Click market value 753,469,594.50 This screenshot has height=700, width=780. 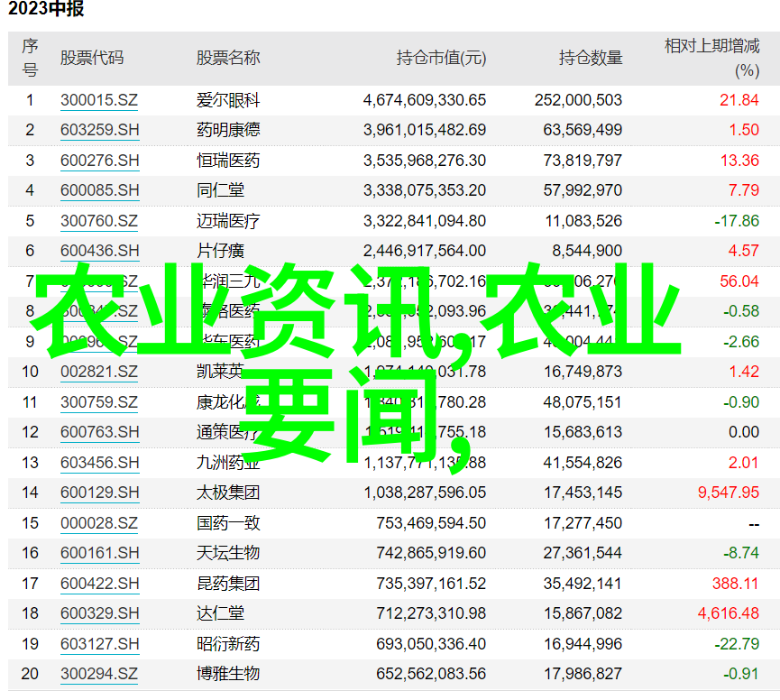click(x=431, y=523)
